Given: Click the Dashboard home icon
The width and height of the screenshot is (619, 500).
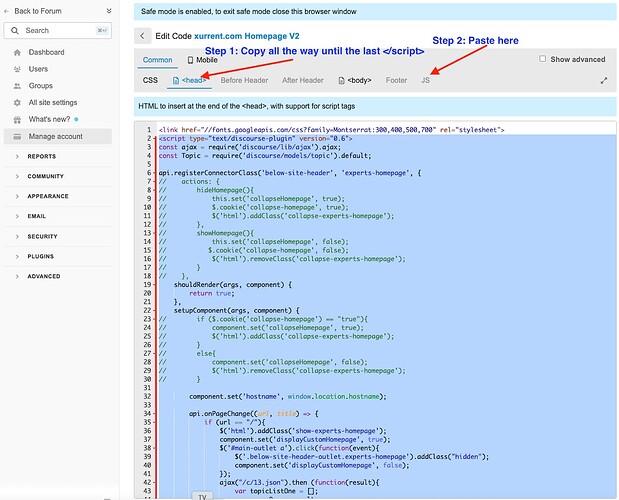Looking at the screenshot, I should coord(17,52).
